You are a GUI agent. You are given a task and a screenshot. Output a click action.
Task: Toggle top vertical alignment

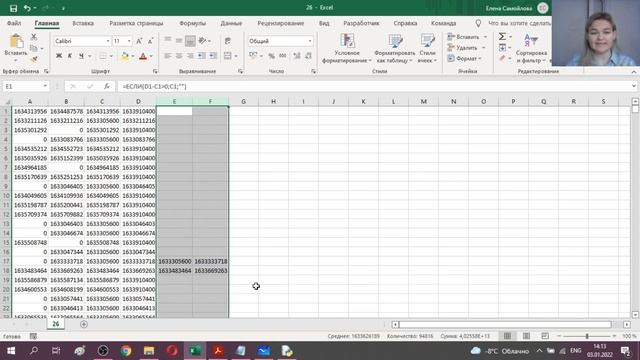[168, 40]
